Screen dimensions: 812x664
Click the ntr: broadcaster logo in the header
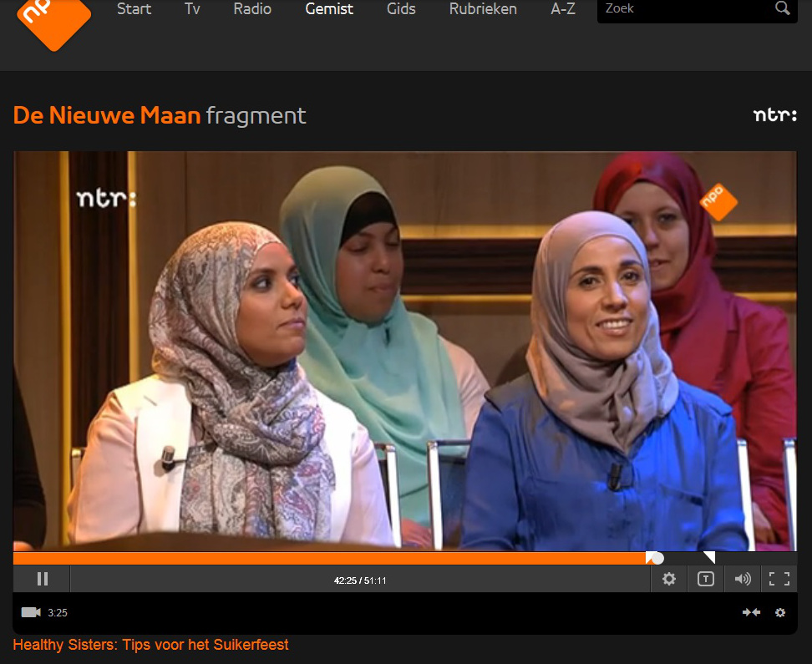pos(774,114)
